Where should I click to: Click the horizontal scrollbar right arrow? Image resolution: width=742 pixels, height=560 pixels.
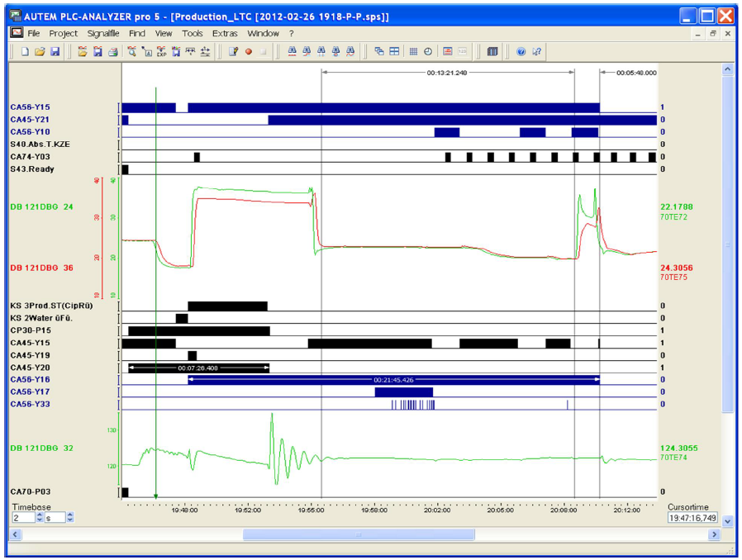point(714,534)
